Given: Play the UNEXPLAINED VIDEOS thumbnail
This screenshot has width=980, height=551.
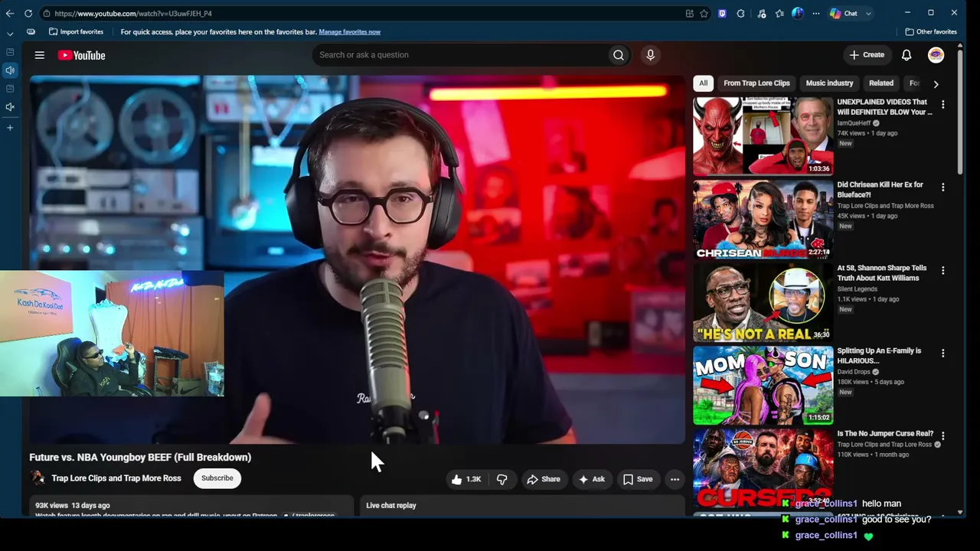Looking at the screenshot, I should [x=763, y=136].
